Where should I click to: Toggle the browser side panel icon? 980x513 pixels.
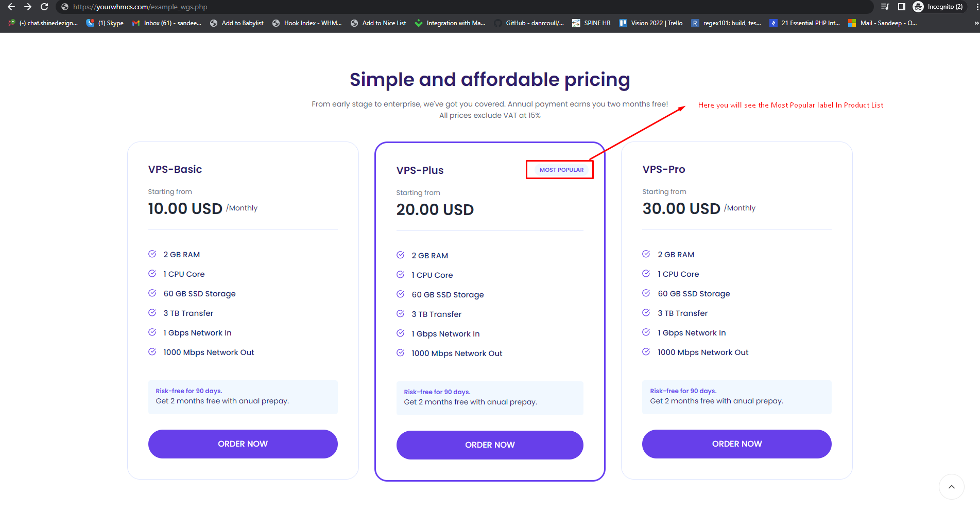click(901, 7)
